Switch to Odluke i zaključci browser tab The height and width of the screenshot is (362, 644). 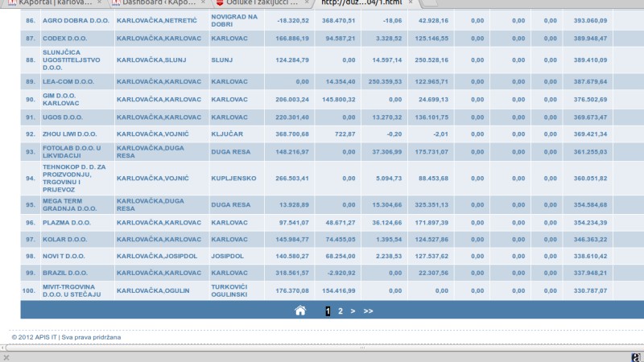click(x=263, y=3)
